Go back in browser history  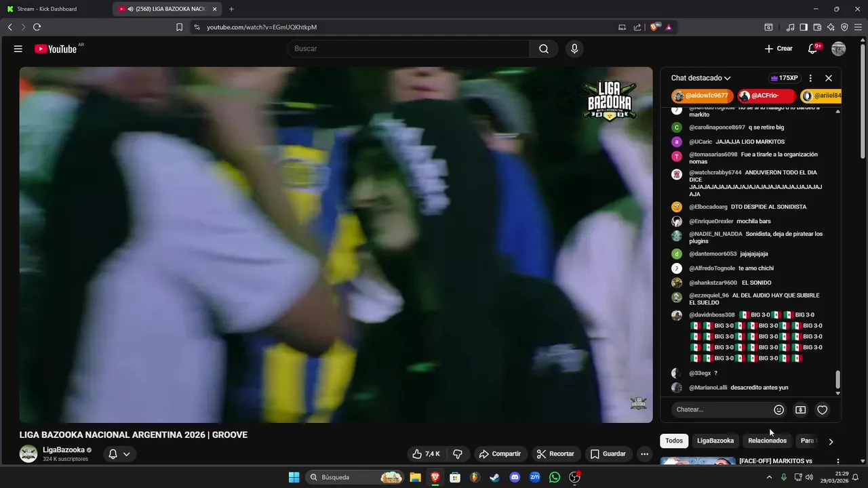9,27
